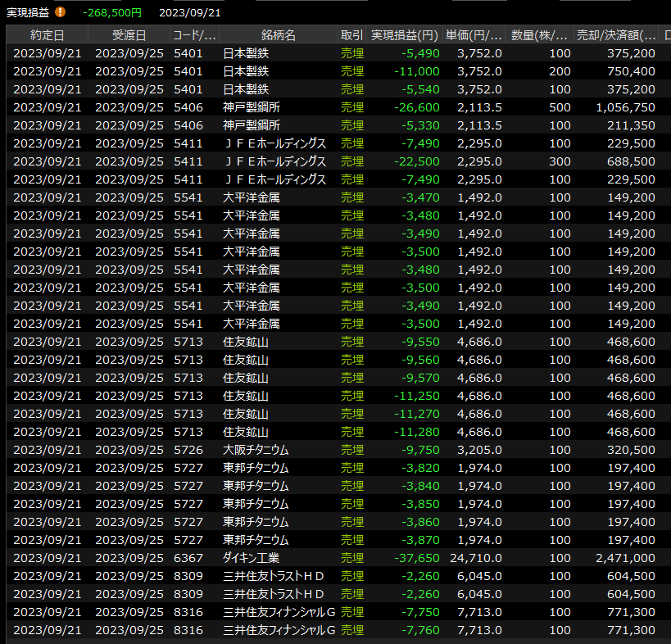Click the 取引 column header

click(351, 35)
